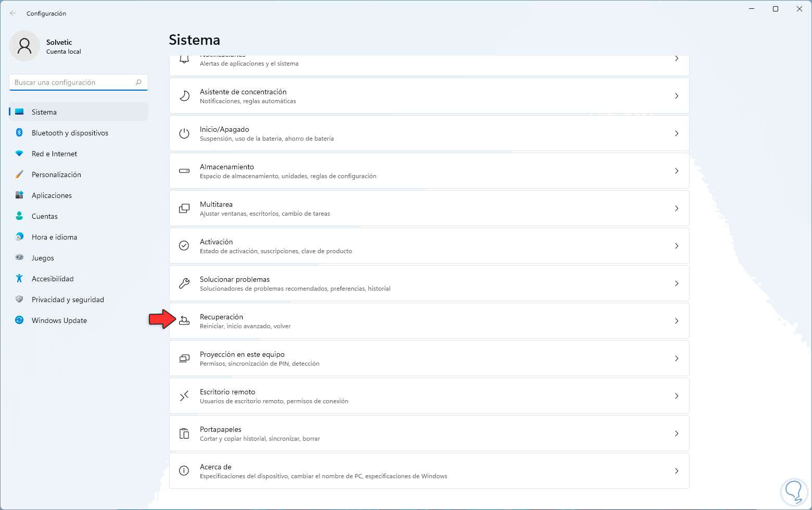This screenshot has width=812, height=510.
Task: Click the Inicio/Apagado power icon
Action: [x=184, y=133]
